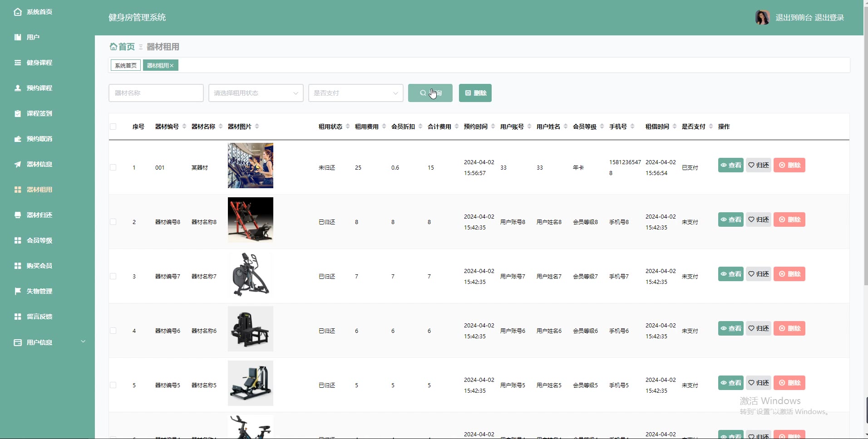868x439 pixels.
Task: Sort by 租用费用 column arrows
Action: pyautogui.click(x=384, y=127)
